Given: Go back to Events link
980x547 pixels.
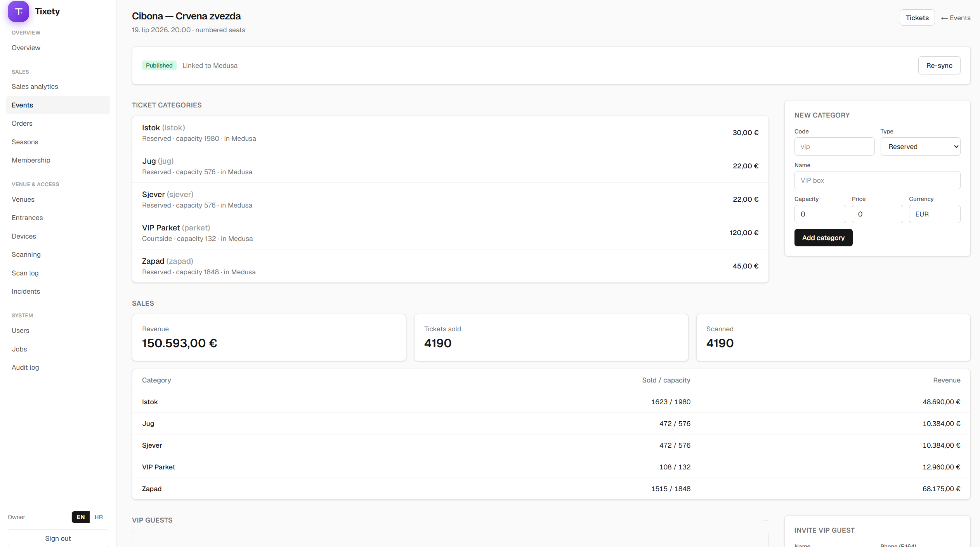Looking at the screenshot, I should point(956,18).
